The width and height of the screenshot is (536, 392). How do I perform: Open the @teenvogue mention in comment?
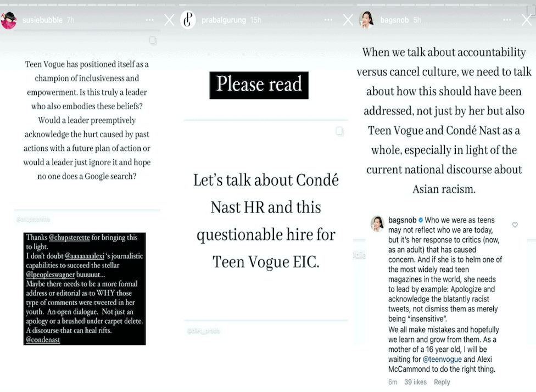point(442,359)
